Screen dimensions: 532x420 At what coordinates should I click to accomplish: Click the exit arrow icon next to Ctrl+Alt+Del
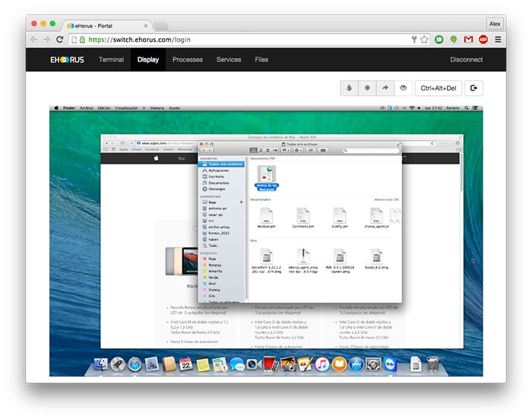(473, 88)
